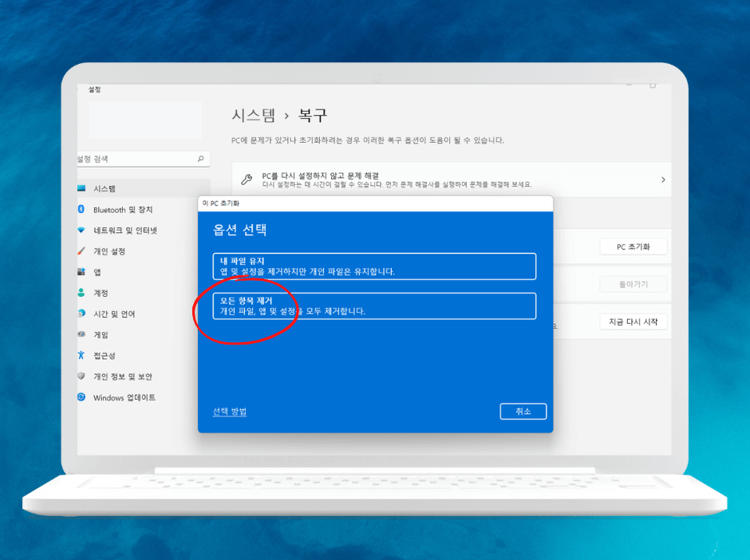Open 개인 설정 using the brush icon
The width and height of the screenshot is (750, 560).
pyautogui.click(x=83, y=251)
